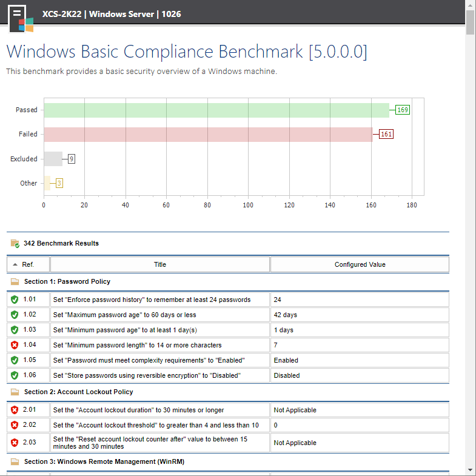
Task: Click the benchmark description subtitle text
Action: pos(141,72)
